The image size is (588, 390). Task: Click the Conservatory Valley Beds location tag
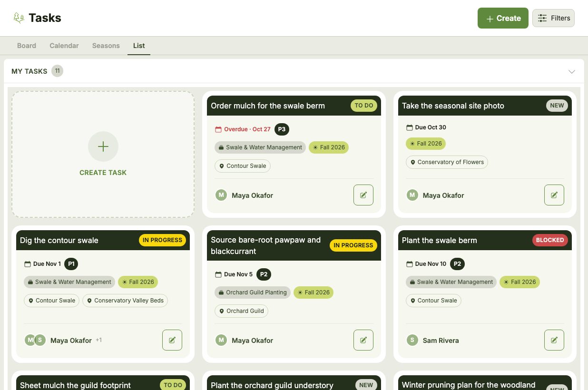pos(125,301)
